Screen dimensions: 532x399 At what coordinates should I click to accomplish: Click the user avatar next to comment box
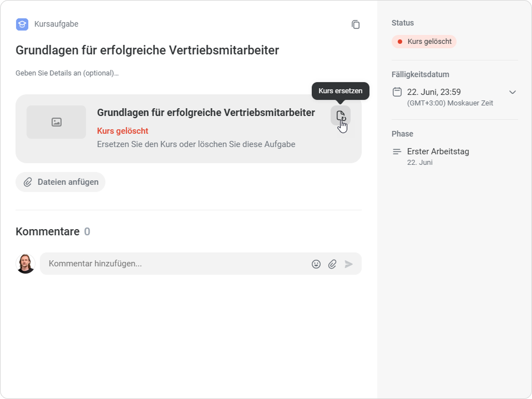click(x=26, y=264)
